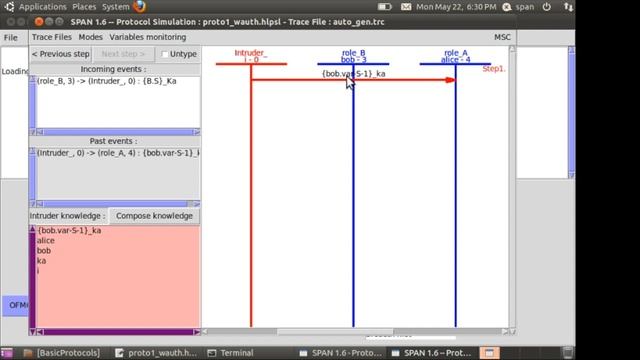The width and height of the screenshot is (640, 360).
Task: Open the Variables monitoring menu
Action: tap(147, 37)
